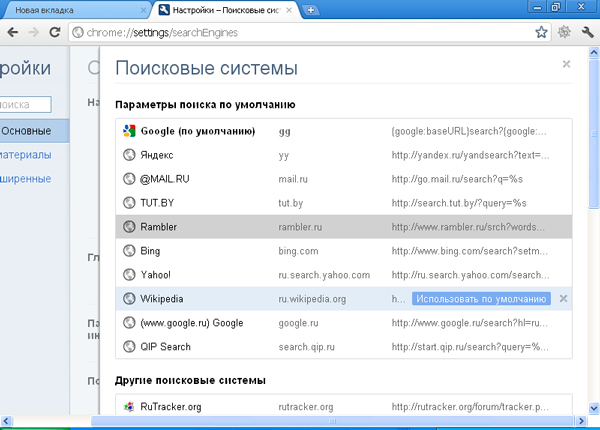Click the ru.search.yahoo.com keyword cell

click(x=324, y=275)
